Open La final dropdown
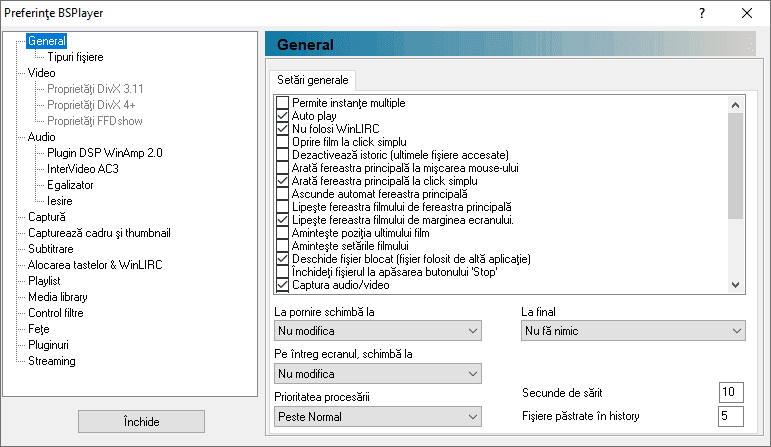Image resolution: width=771 pixels, height=447 pixels. pos(633,331)
